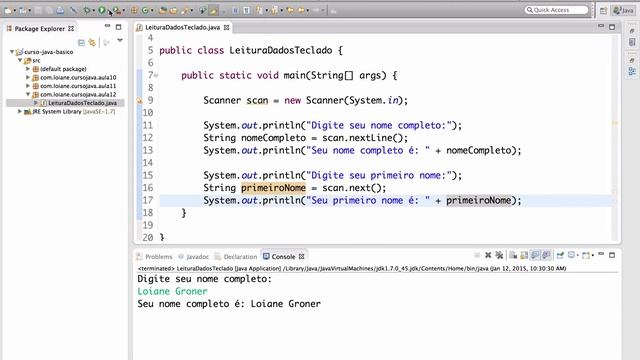Collapse the curso-java-basico project
This screenshot has width=640, height=360.
click(12, 52)
